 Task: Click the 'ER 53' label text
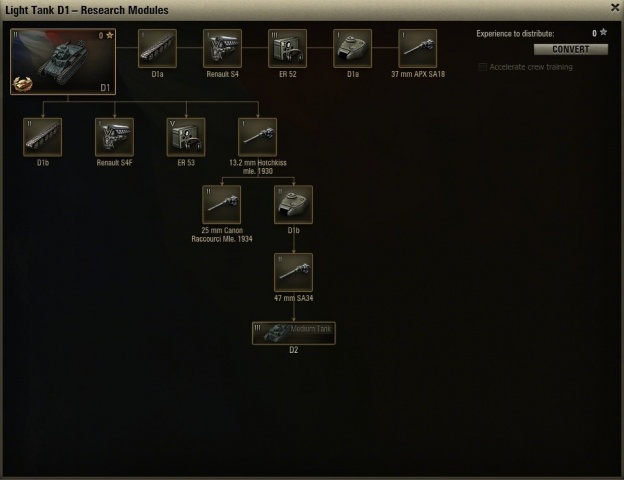pos(186,163)
